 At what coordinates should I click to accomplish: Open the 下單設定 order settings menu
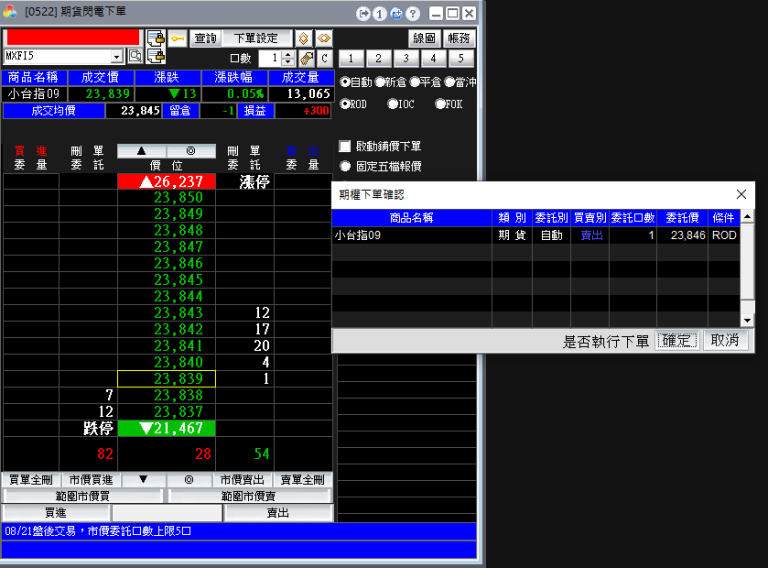click(x=255, y=38)
